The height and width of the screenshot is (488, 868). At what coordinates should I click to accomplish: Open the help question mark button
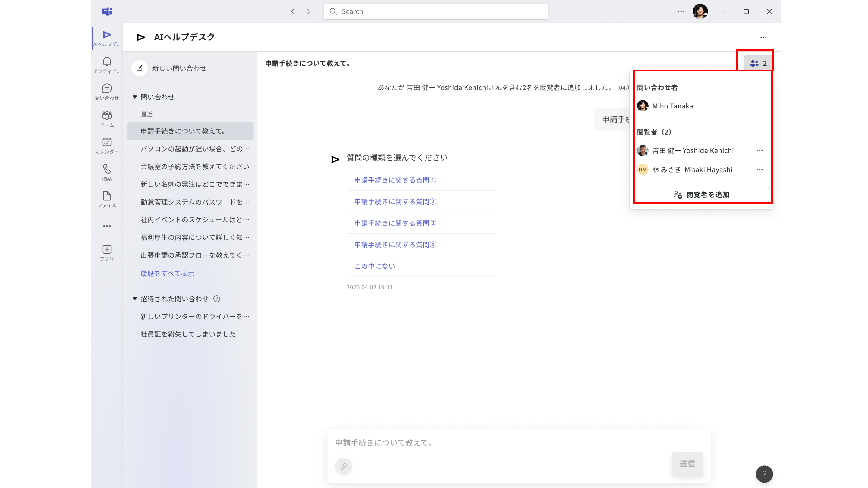pos(764,474)
